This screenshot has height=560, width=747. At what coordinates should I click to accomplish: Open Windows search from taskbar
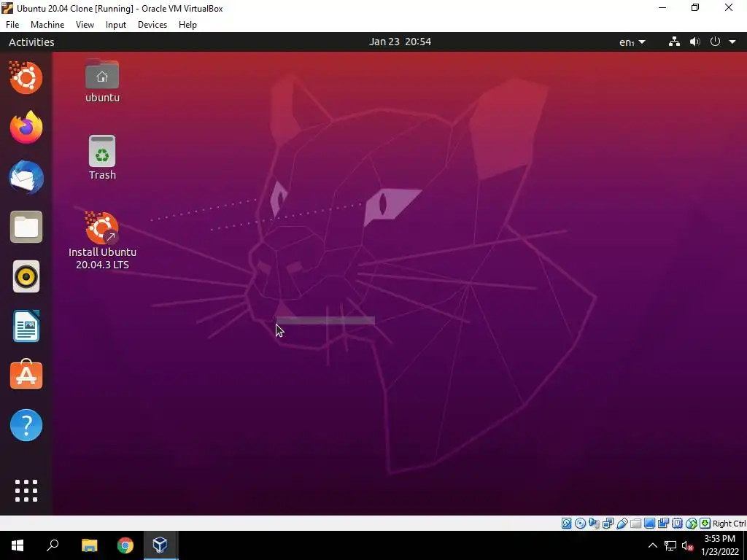53,545
